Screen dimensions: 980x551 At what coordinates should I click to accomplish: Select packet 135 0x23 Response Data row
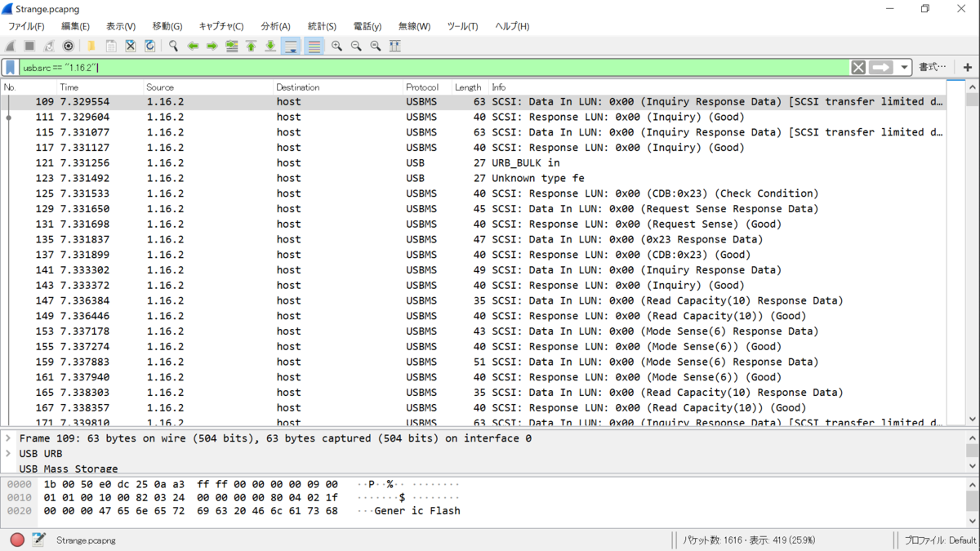(474, 239)
